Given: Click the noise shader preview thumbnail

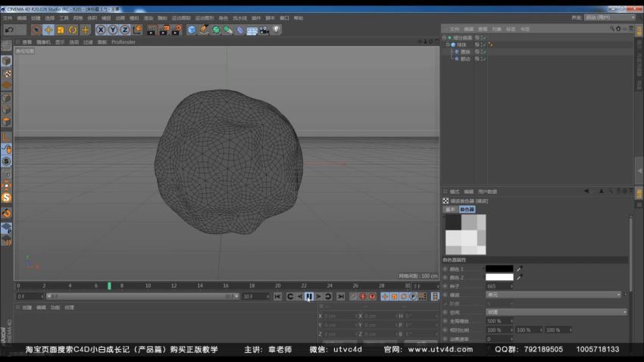Looking at the screenshot, I should pyautogui.click(x=466, y=234).
